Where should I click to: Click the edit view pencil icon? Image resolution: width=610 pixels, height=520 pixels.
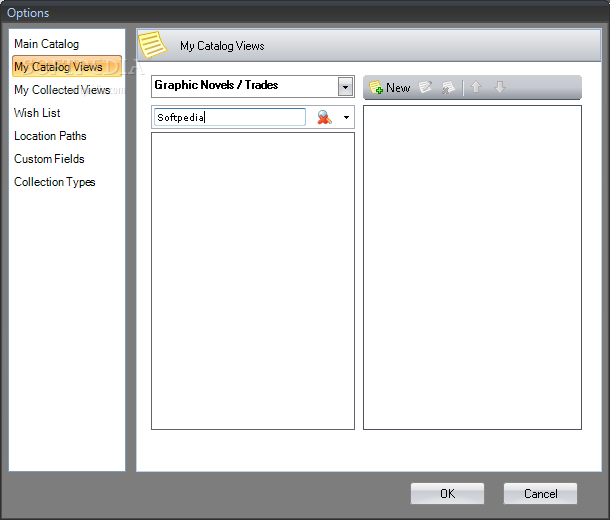pyautogui.click(x=425, y=87)
